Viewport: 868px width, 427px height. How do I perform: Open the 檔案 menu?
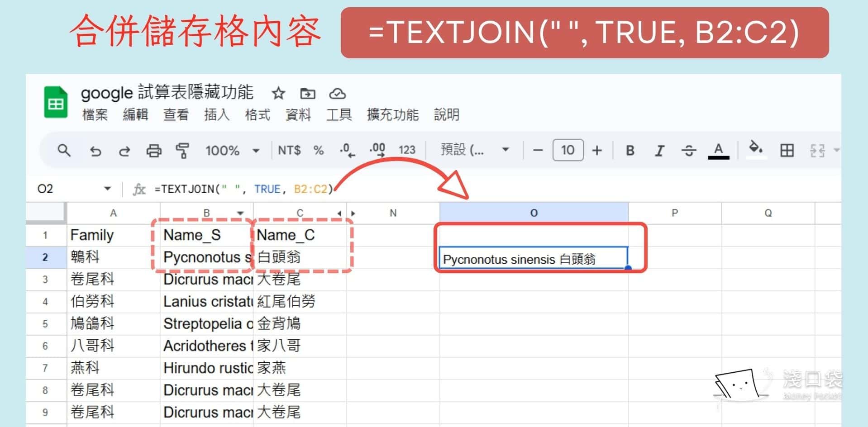point(95,115)
